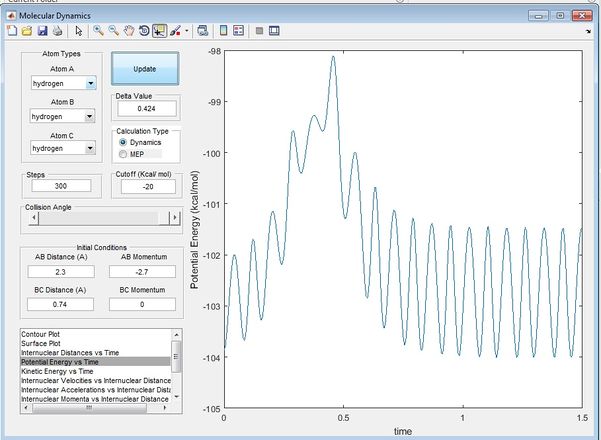Close the Molecular Dynamics window
This screenshot has width=601, height=440.
coord(582,16)
